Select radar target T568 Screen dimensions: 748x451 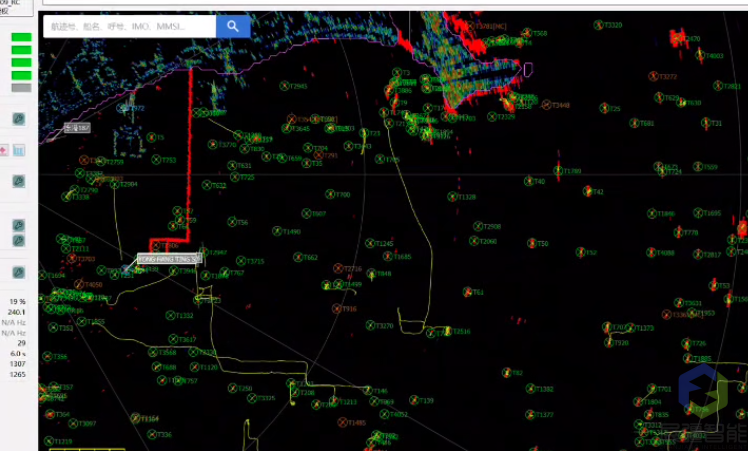tap(527, 33)
